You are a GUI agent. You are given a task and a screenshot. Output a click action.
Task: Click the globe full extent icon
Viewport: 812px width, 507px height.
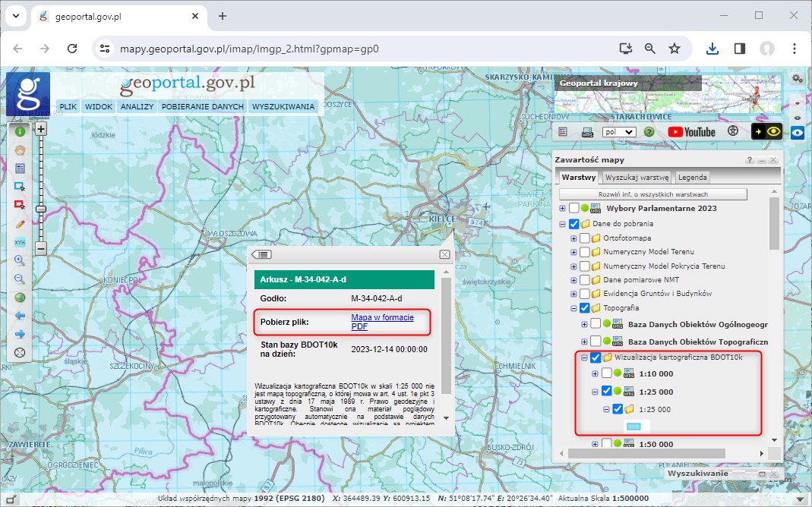tap(20, 298)
